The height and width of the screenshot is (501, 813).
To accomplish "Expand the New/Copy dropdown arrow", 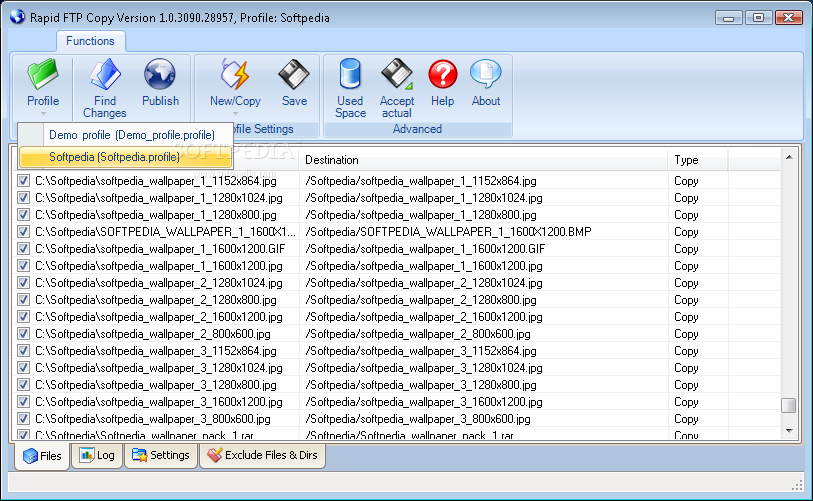I will pos(235,113).
